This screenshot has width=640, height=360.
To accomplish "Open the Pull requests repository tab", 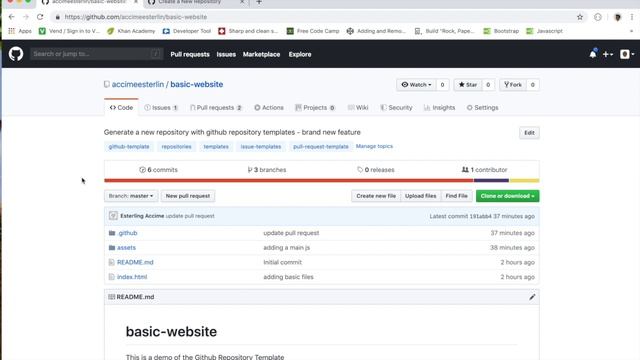I will (x=216, y=107).
